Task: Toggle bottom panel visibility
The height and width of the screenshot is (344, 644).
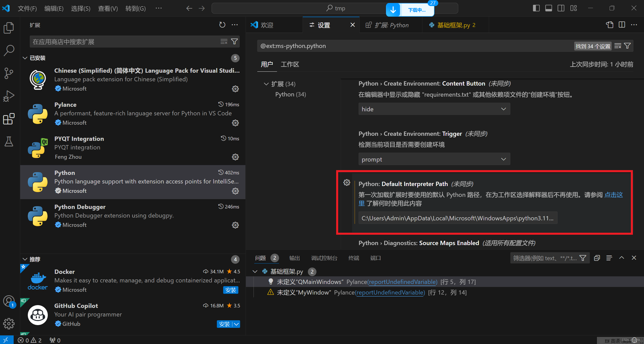Action: (548, 8)
